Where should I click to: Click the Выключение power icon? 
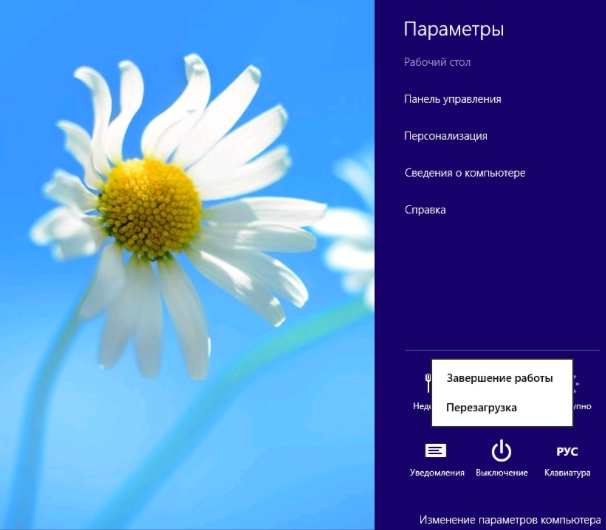click(x=501, y=451)
